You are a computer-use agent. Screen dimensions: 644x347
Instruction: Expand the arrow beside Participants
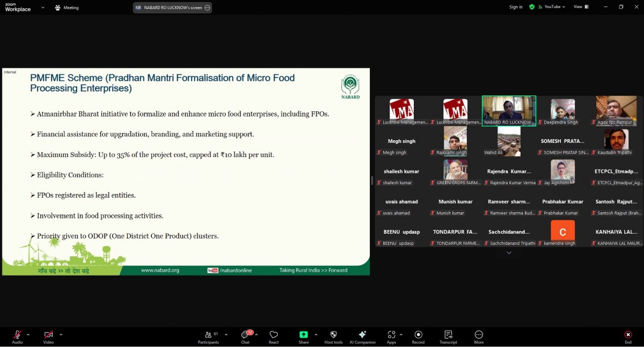pyautogui.click(x=226, y=334)
